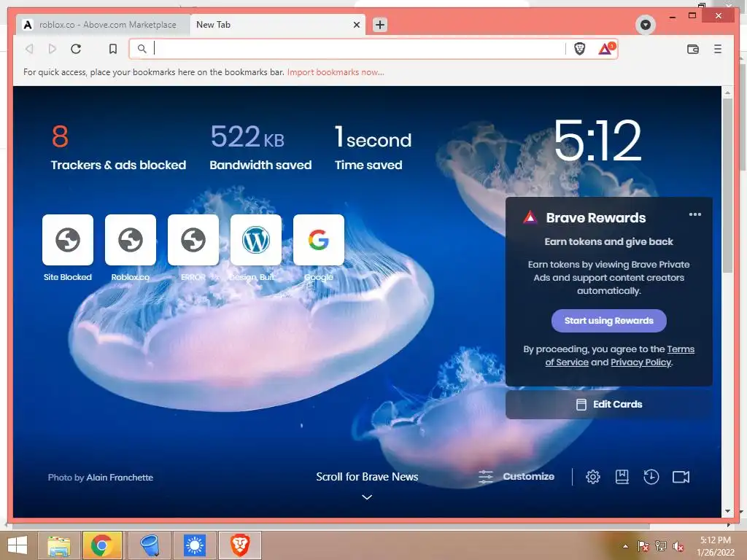
Task: Open Customize dashboard option
Action: coord(516,477)
